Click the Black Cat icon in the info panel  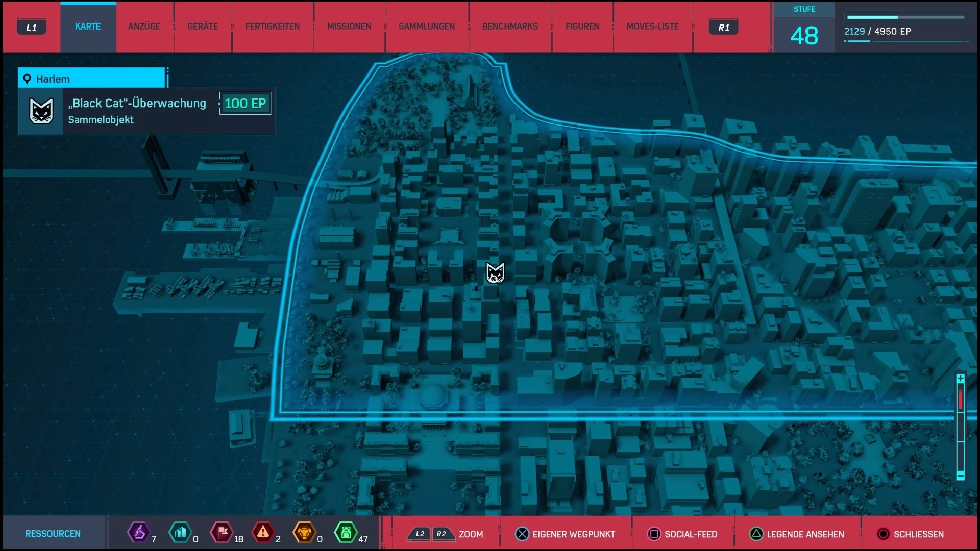pos(41,111)
